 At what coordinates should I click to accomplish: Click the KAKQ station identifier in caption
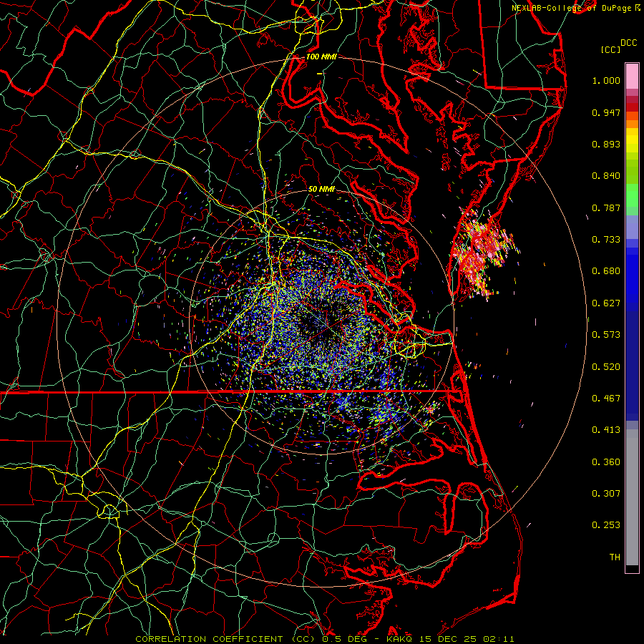(x=400, y=639)
